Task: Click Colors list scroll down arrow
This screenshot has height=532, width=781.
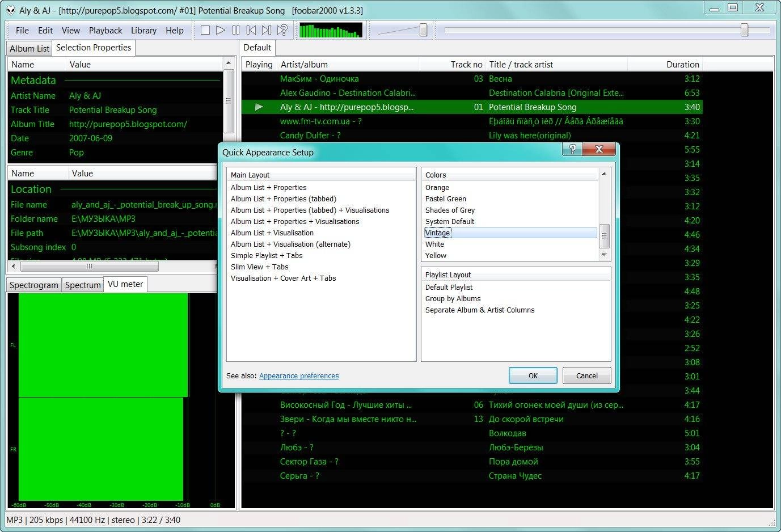Action: point(604,256)
